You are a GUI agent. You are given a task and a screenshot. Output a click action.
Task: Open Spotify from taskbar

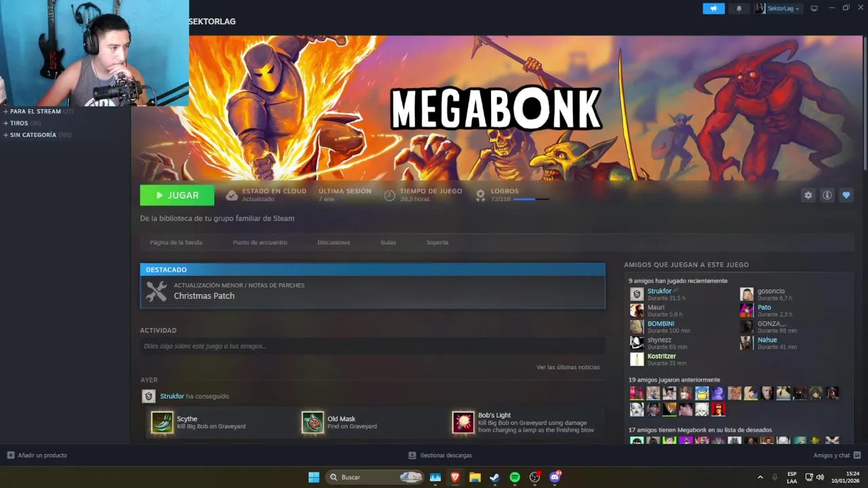[515, 477]
